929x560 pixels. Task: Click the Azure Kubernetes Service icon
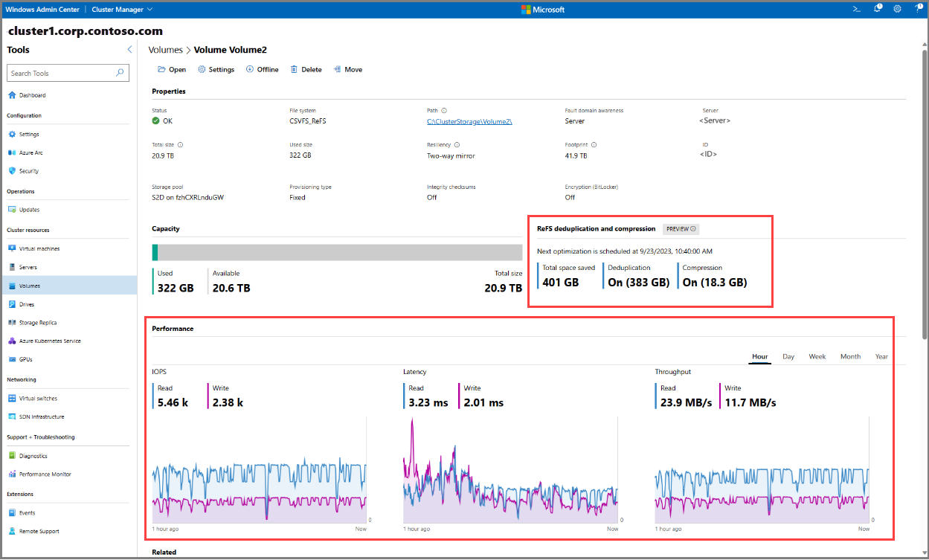pyautogui.click(x=12, y=341)
